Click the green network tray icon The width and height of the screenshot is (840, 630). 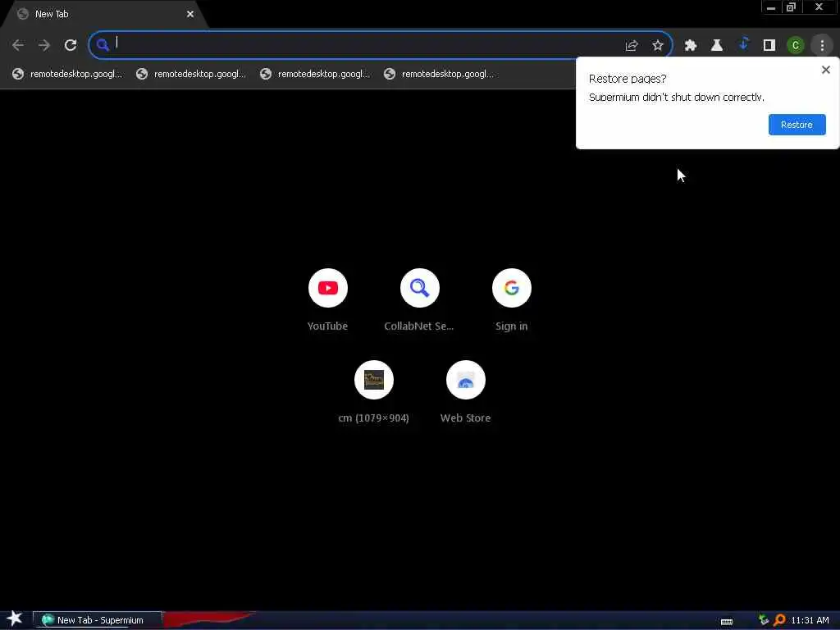764,620
